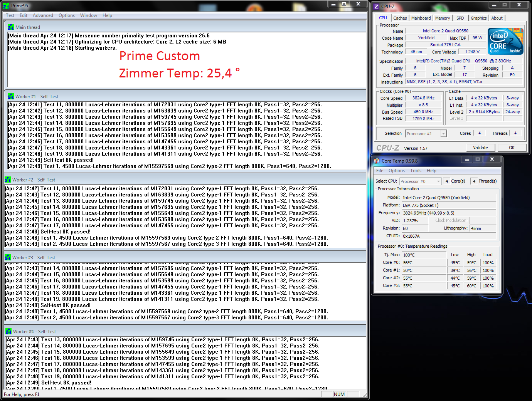Open the Window menu in Prime95
The image size is (532, 401).
tap(89, 15)
